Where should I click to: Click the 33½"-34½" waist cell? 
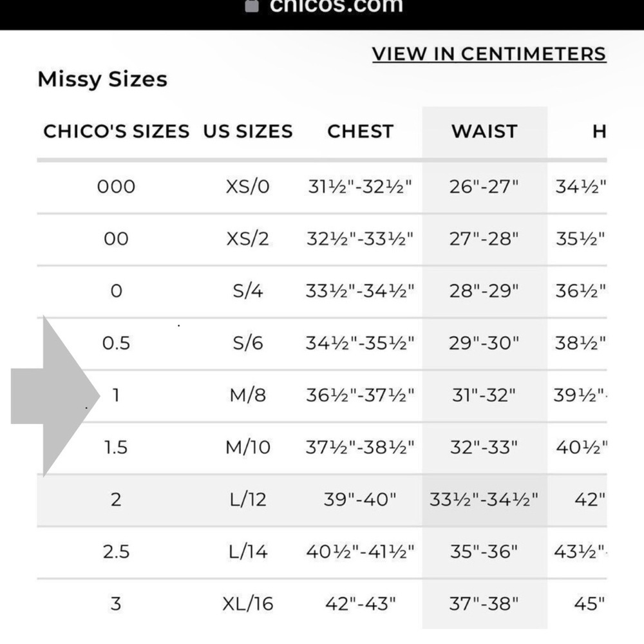point(484,500)
